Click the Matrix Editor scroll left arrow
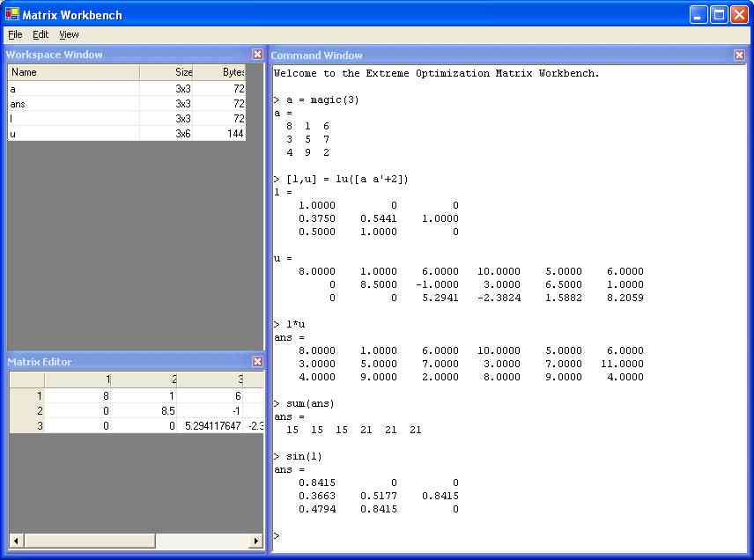 click(17, 541)
